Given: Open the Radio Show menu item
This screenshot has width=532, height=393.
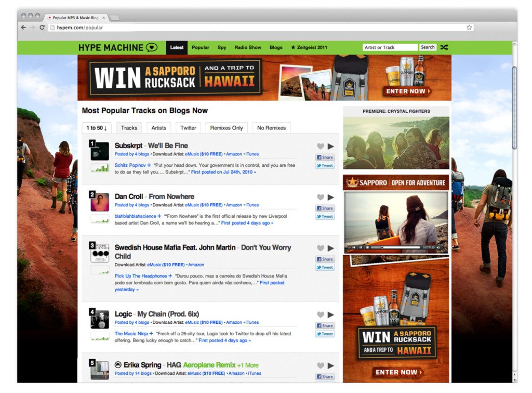Looking at the screenshot, I should 248,47.
